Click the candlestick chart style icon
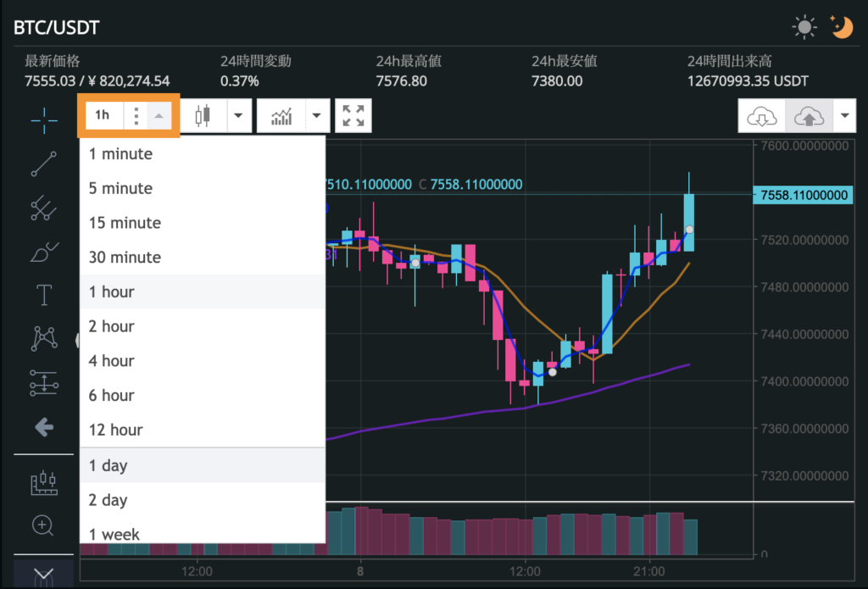Screen dimensions: 868x589 pos(203,116)
